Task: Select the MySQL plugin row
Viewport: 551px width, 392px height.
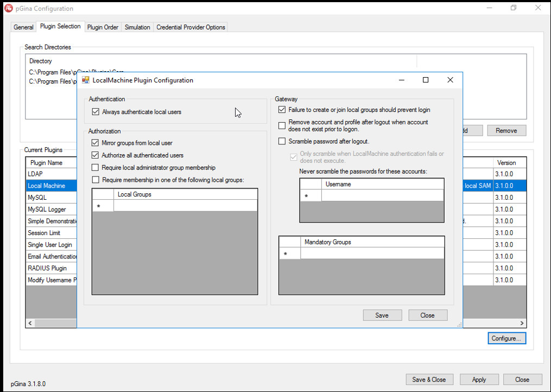Action: pyautogui.click(x=52, y=198)
